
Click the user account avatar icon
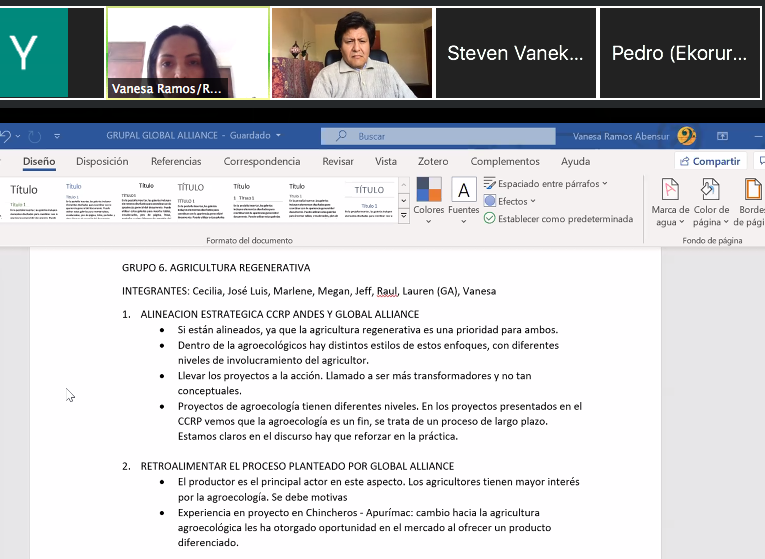[x=686, y=136]
